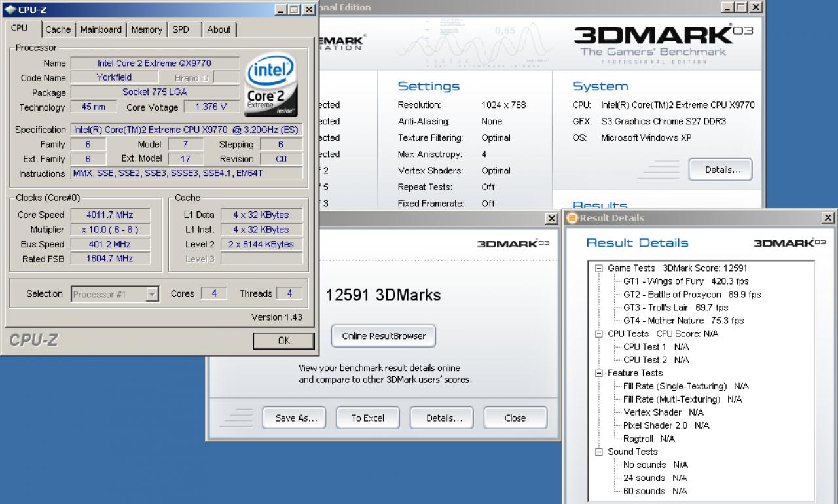
Task: Click GFX S3 Graphics Chrome S27 text
Action: pyautogui.click(x=663, y=121)
